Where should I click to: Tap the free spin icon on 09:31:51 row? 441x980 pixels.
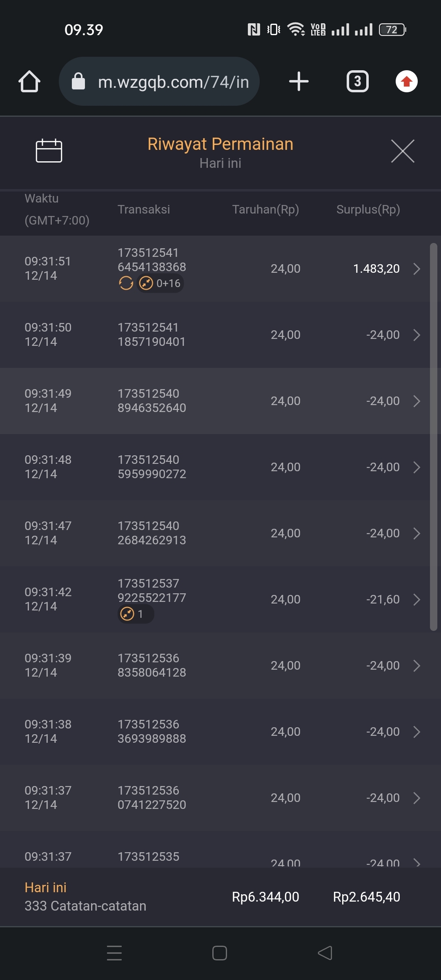pos(126,283)
